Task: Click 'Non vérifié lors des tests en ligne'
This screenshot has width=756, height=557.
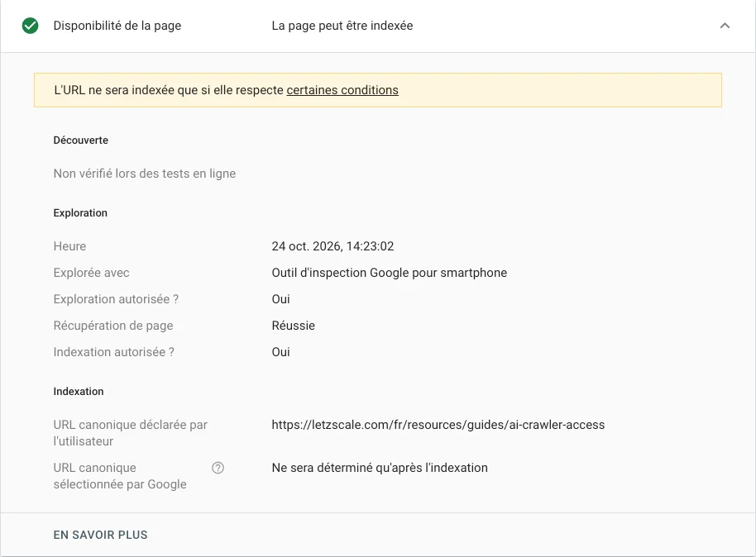Action: click(145, 174)
